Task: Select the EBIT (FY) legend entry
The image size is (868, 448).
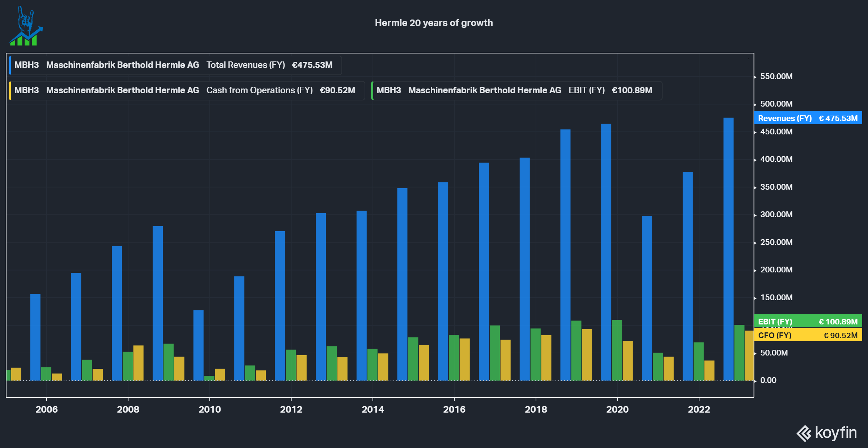Action: point(516,90)
